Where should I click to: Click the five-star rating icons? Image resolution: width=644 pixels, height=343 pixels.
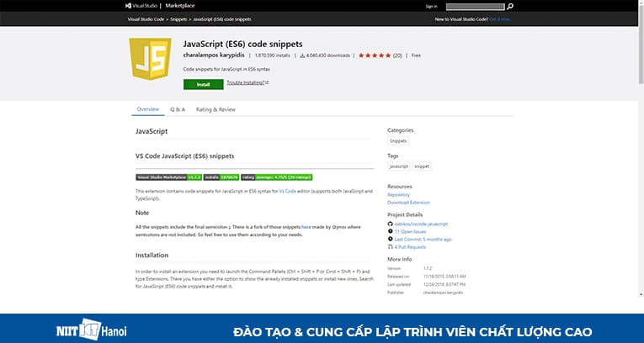[374, 55]
